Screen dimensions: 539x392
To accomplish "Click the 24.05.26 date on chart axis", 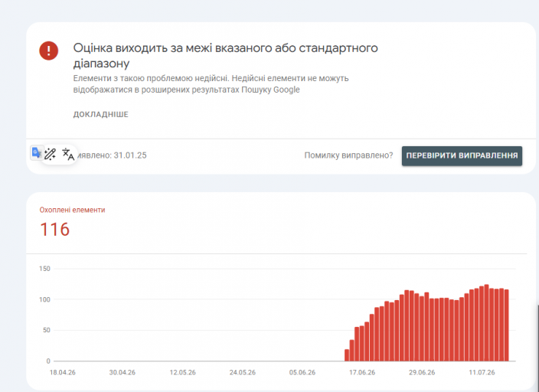I will (243, 372).
